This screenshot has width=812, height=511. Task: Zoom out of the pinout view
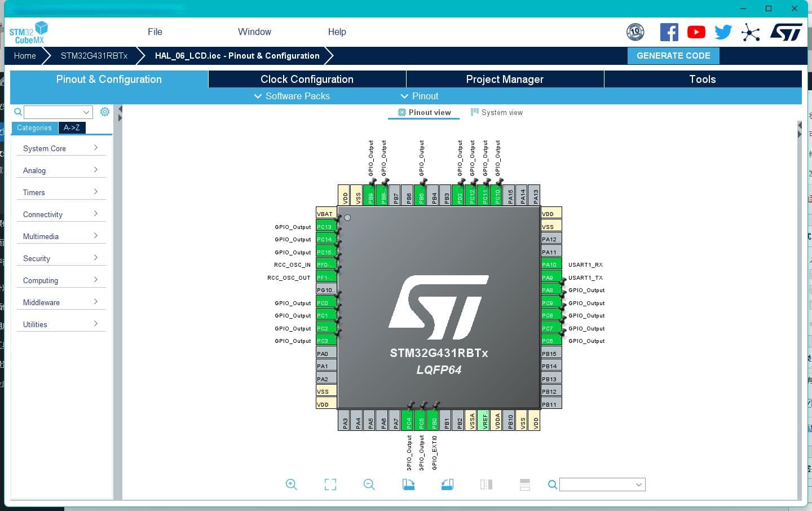click(x=369, y=484)
